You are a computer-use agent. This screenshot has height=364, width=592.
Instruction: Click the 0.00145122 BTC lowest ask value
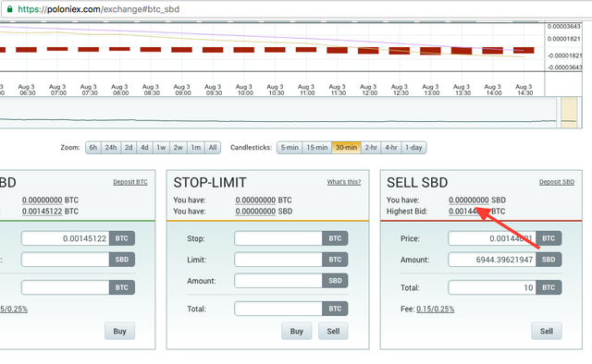tap(42, 212)
